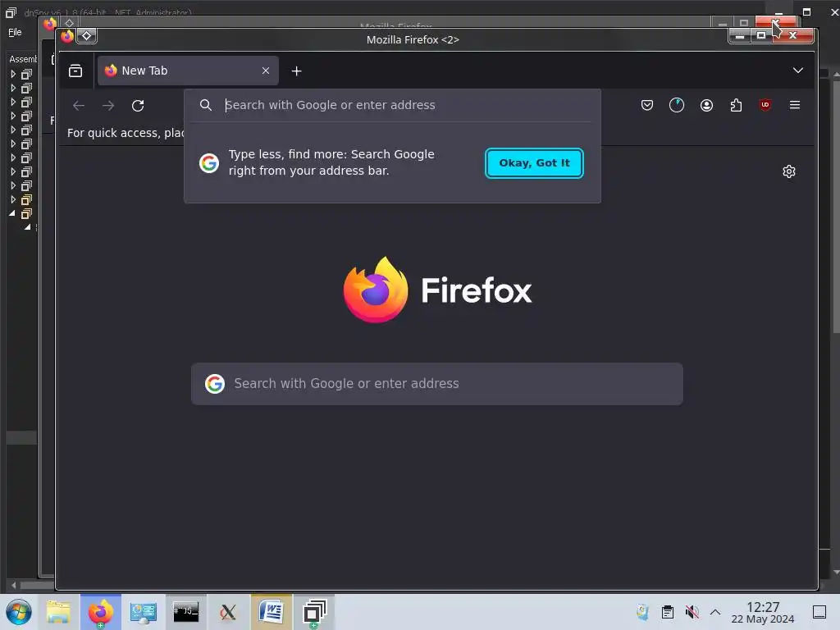The image size is (840, 630).
Task: Open Microsoft Word from taskbar
Action: (x=271, y=612)
